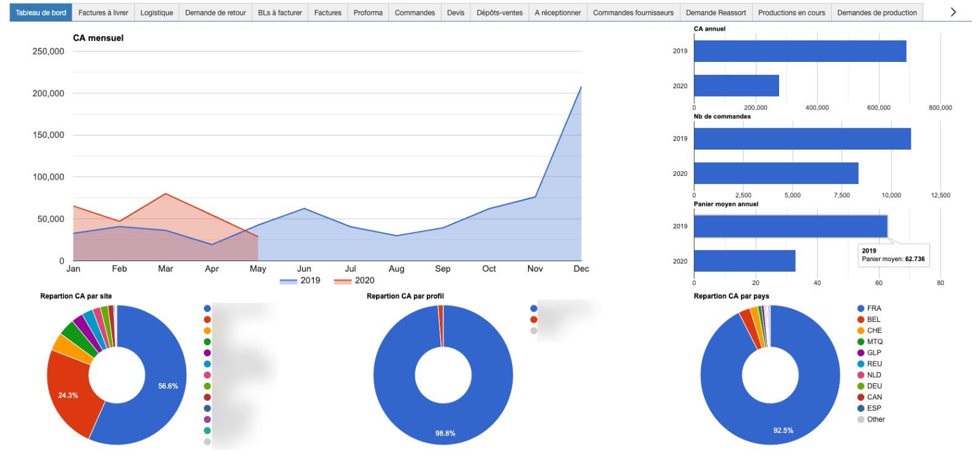980x458 pixels.
Task: Click the CAN legend entry
Action: (869, 397)
